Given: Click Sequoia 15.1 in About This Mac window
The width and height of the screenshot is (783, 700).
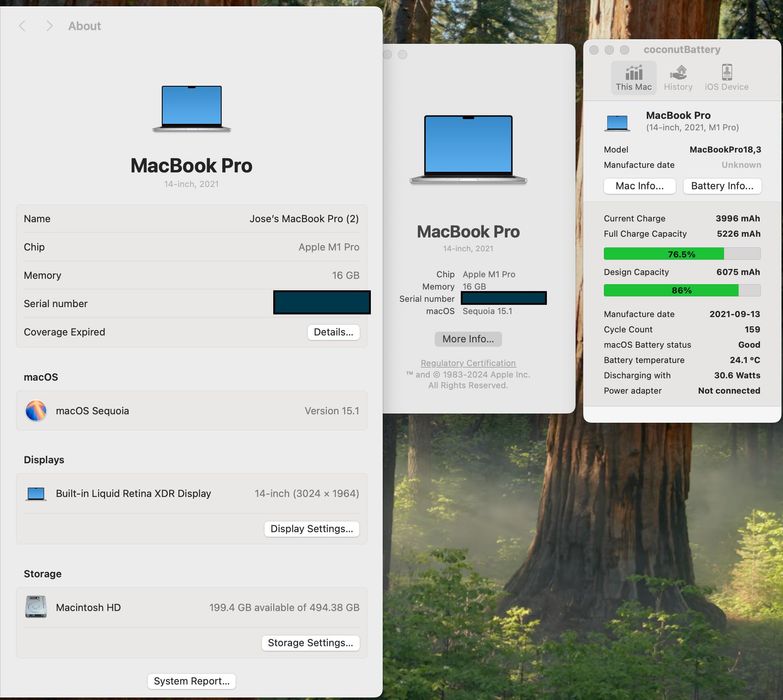Looking at the screenshot, I should tap(487, 311).
